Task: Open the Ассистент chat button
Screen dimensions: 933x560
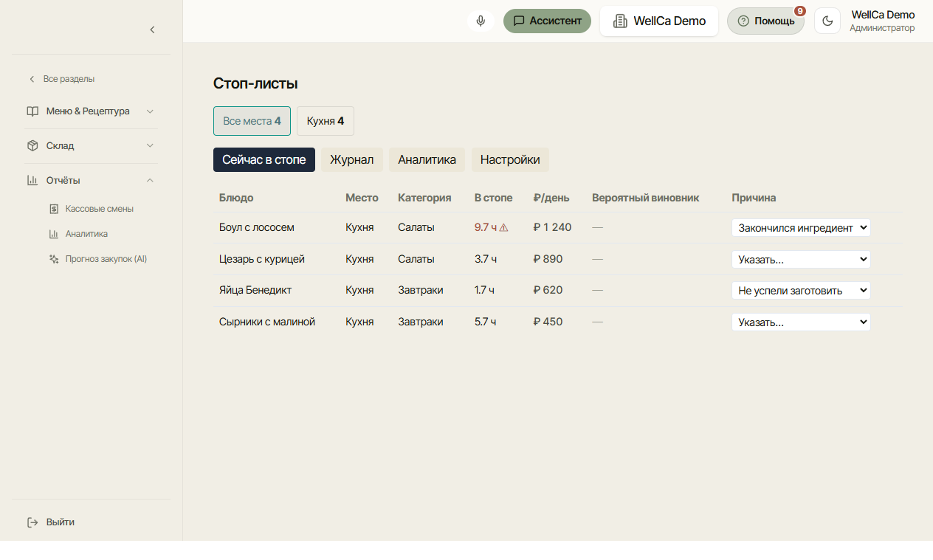Action: [547, 21]
